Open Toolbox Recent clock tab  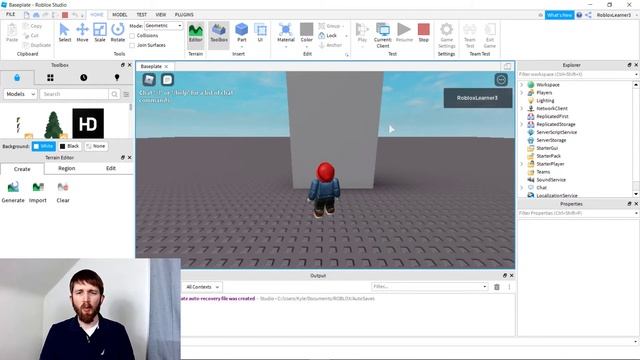[84, 78]
